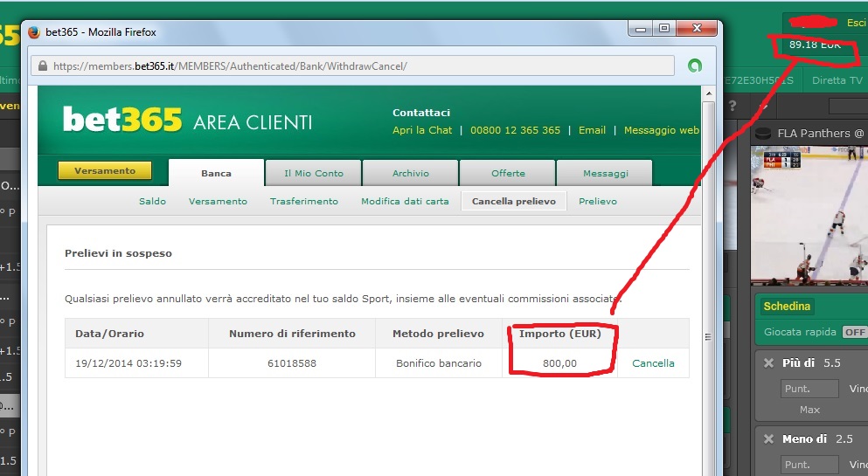The height and width of the screenshot is (476, 868).
Task: Select the Trasferimento sub-menu item
Action: pyautogui.click(x=304, y=201)
